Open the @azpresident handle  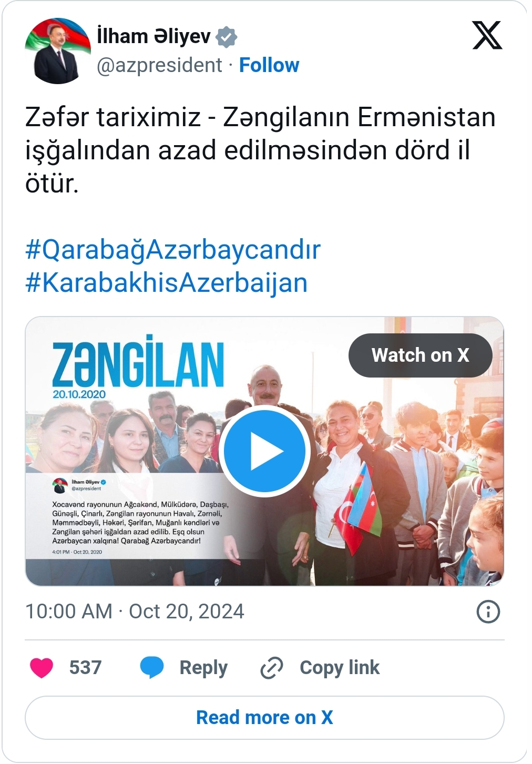[159, 65]
